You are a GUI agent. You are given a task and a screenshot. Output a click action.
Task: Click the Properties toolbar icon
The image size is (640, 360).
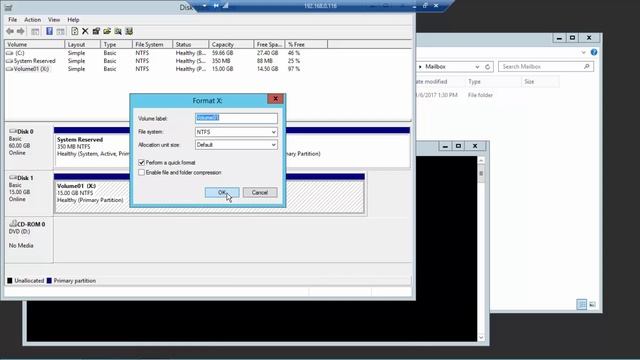[96, 31]
